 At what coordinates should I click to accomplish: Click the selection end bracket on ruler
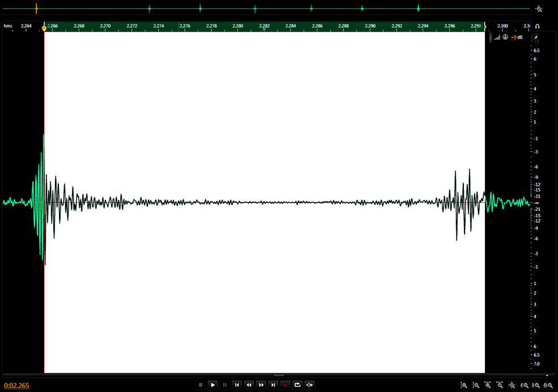coord(485,26)
